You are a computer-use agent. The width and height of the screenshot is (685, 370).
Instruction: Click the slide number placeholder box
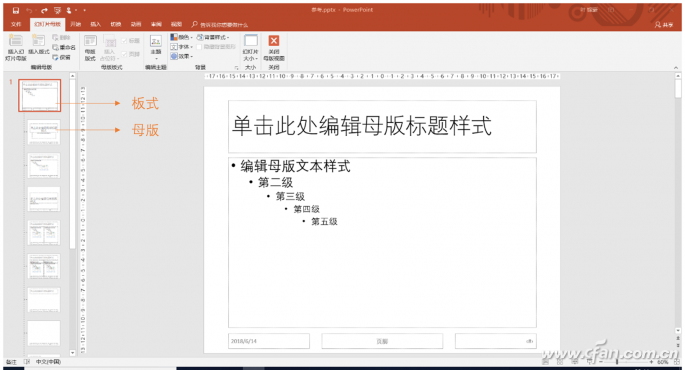point(496,341)
